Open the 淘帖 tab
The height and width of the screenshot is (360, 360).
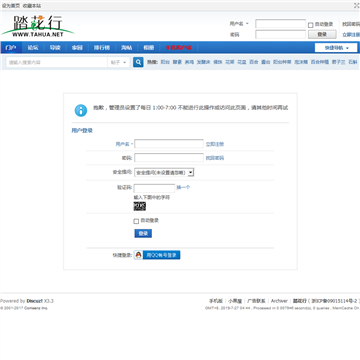(x=126, y=48)
